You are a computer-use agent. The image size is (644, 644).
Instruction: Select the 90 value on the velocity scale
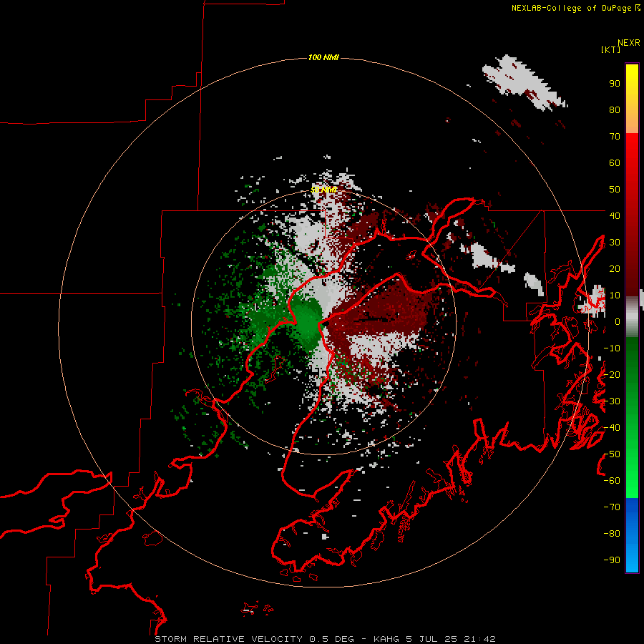point(615,84)
